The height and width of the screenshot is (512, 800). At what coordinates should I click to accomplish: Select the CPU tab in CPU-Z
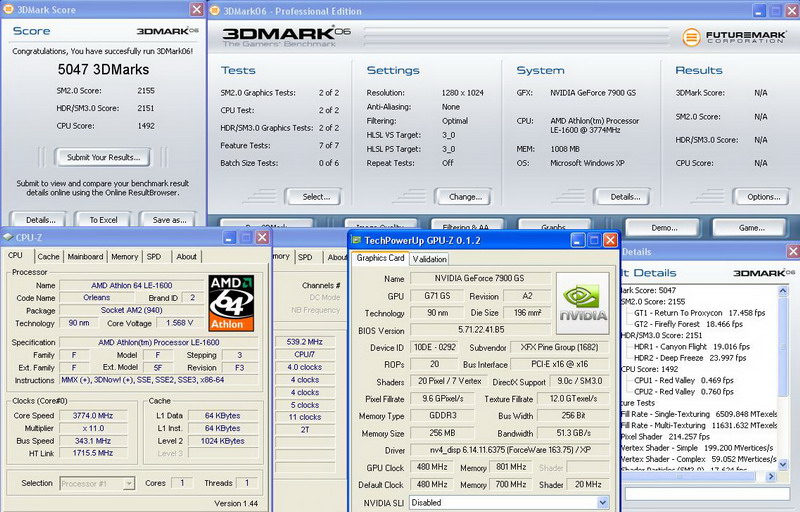(x=15, y=255)
